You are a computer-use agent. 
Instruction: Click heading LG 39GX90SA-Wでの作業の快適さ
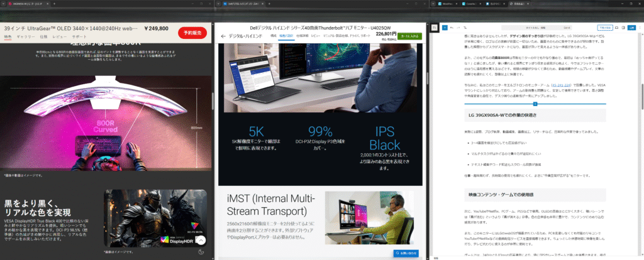pyautogui.click(x=503, y=115)
